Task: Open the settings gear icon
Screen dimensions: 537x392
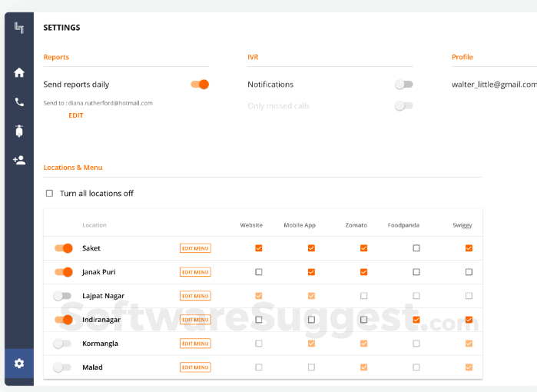Action: tap(19, 363)
